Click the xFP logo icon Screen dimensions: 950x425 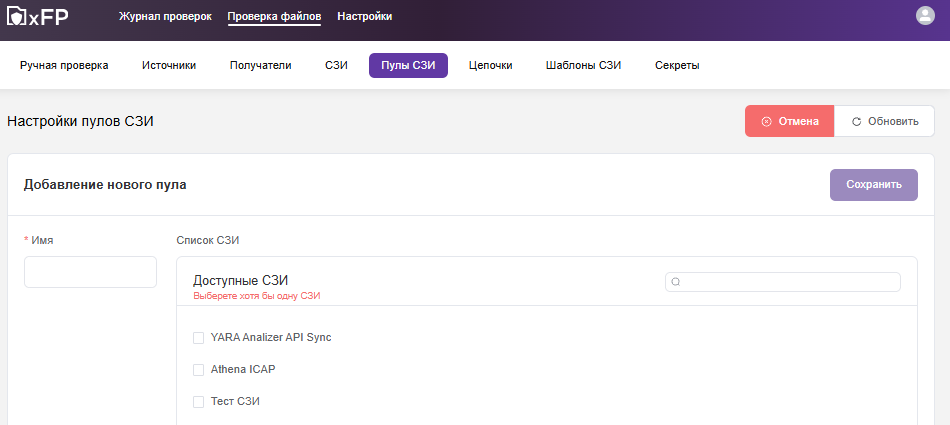tap(38, 16)
